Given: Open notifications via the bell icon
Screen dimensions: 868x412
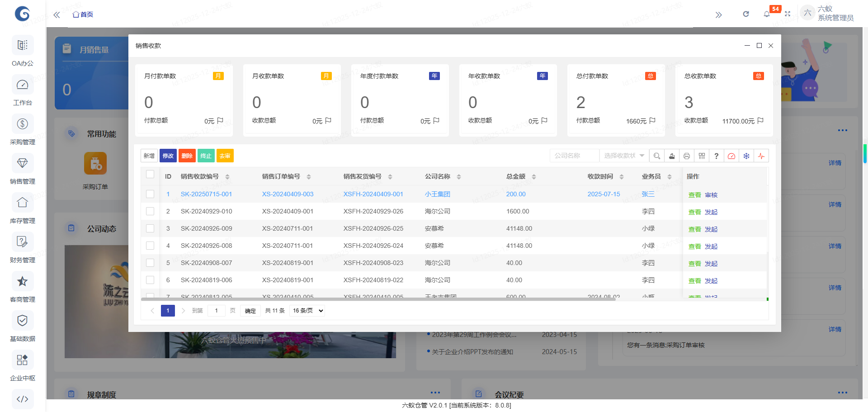Looking at the screenshot, I should tap(766, 14).
